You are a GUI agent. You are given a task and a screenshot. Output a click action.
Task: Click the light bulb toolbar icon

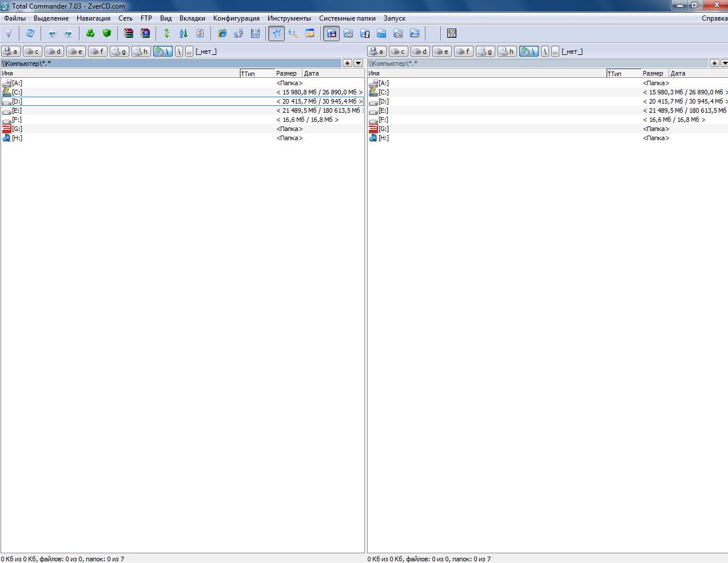(x=9, y=33)
